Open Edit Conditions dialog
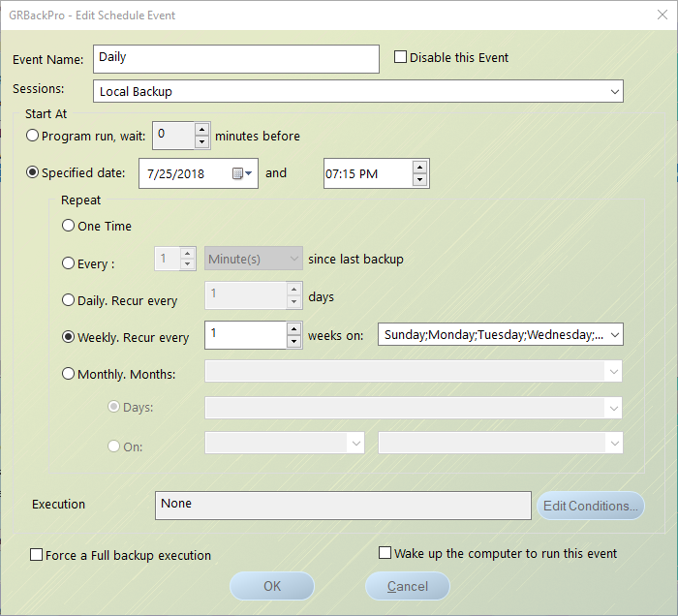678x616 pixels. (x=590, y=506)
